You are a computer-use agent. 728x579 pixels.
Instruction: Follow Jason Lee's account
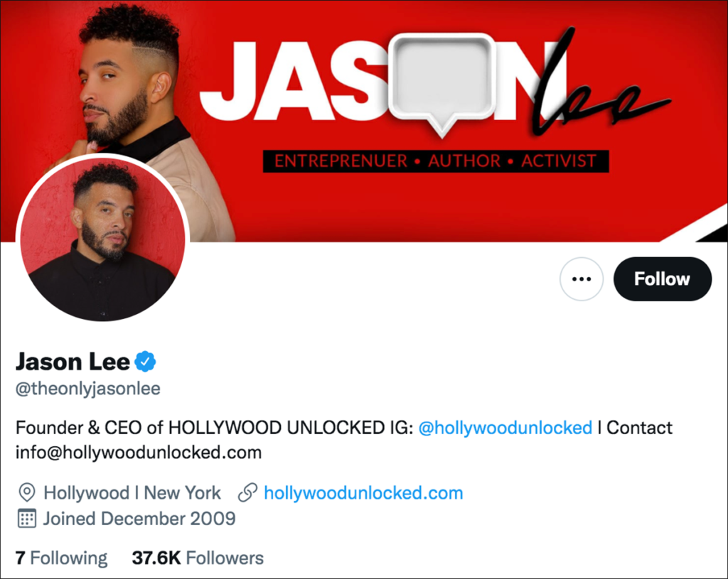663,278
